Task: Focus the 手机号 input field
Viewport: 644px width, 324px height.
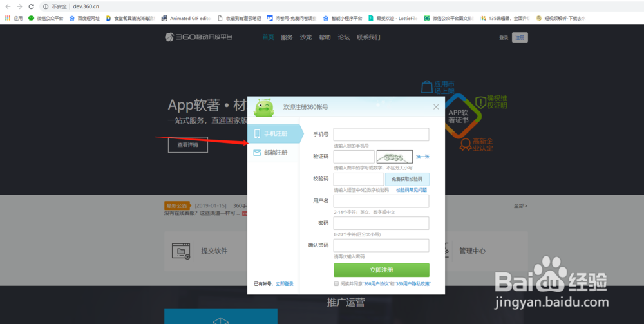Action: point(381,134)
